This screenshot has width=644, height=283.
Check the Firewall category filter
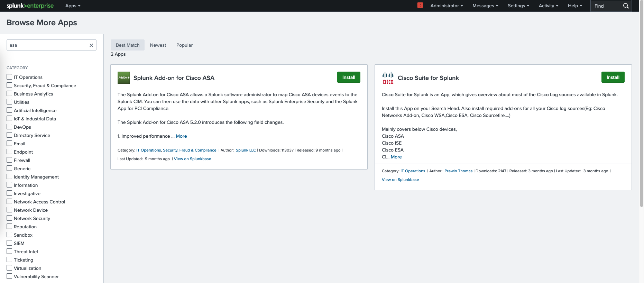[9, 160]
